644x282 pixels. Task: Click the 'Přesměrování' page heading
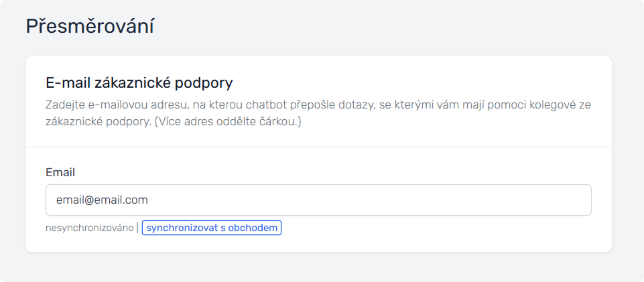(x=90, y=27)
